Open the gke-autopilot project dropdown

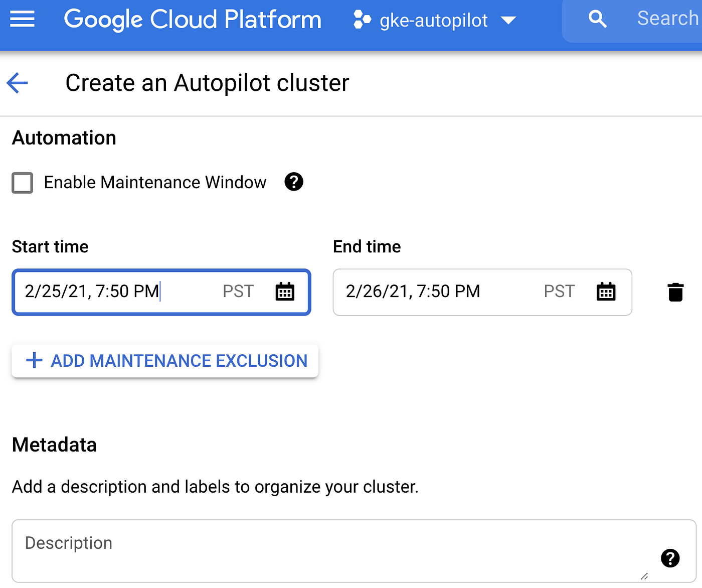[434, 20]
